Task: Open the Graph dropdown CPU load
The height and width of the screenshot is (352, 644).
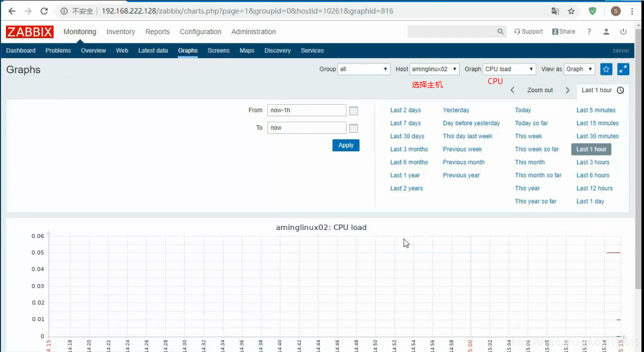Action: (x=509, y=69)
